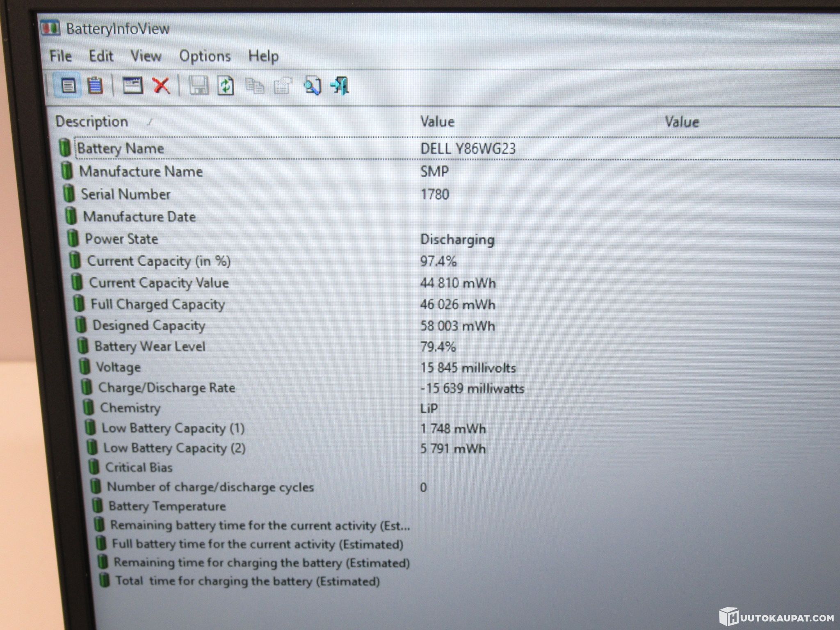The image size is (840, 630).
Task: Click the battery icon beside Current Capacity Value
Action: pos(77,282)
